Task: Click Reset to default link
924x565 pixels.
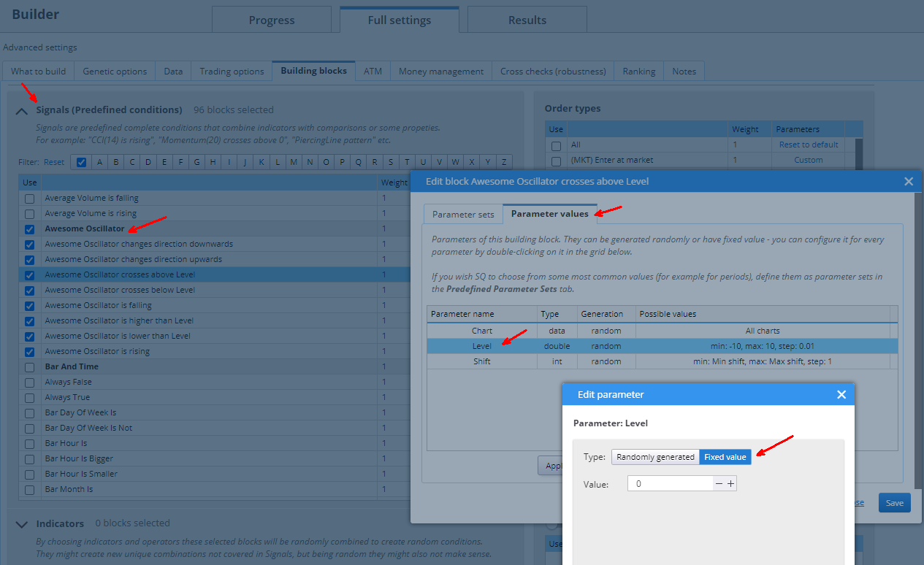Action: pos(808,145)
